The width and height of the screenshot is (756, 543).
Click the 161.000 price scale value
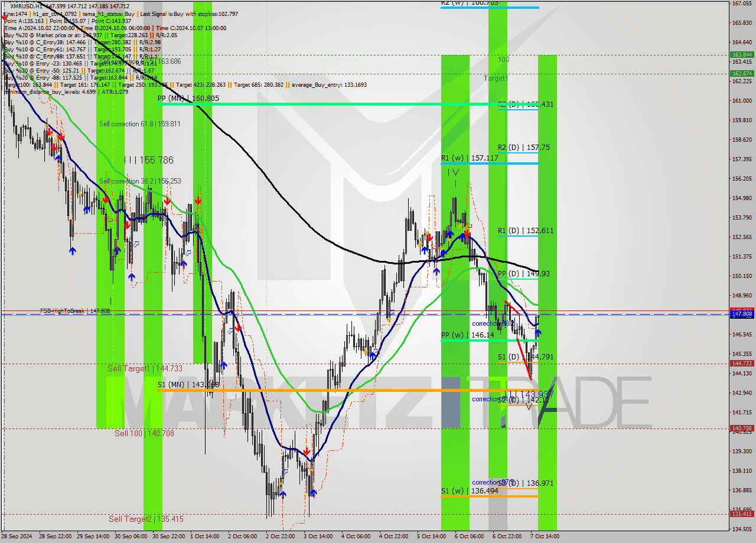click(742, 101)
